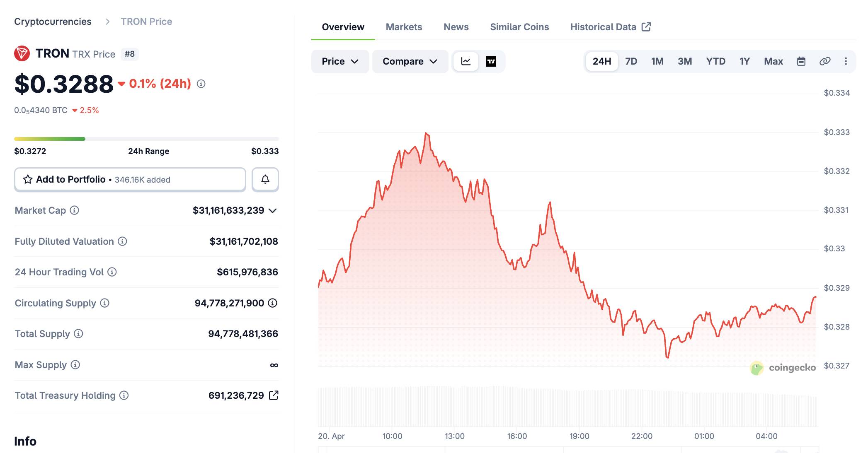Switch to the Markets tab
Image resolution: width=868 pixels, height=453 pixels.
coord(404,27)
